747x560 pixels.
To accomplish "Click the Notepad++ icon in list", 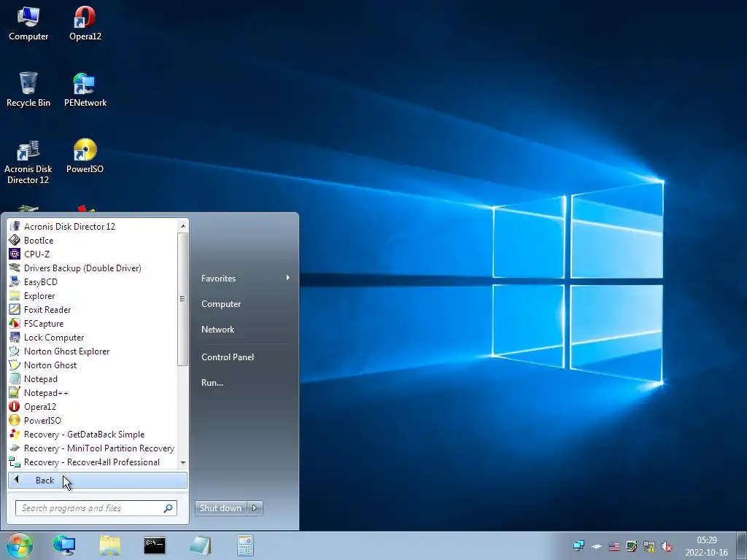I will [x=15, y=392].
